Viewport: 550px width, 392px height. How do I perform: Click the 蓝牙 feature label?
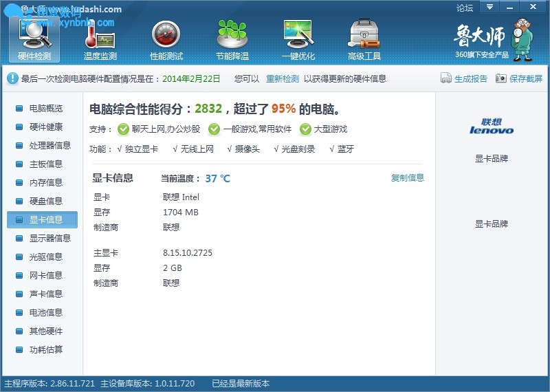pos(346,149)
